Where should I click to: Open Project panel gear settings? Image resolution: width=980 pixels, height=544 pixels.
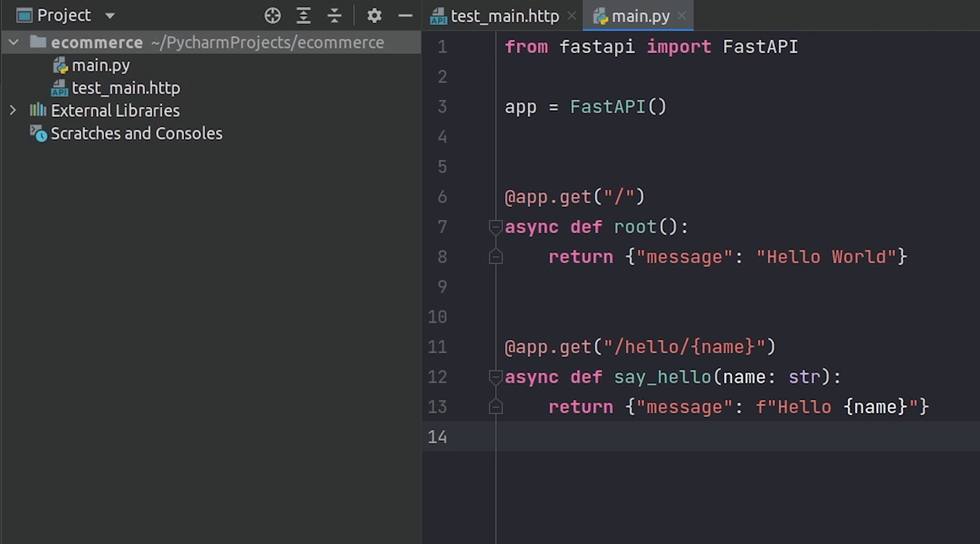tap(374, 16)
